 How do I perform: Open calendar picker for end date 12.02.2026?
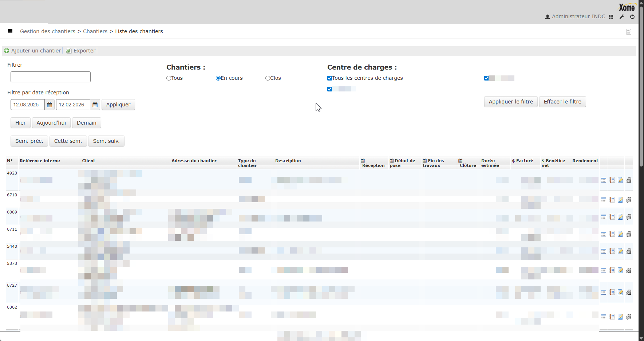coord(95,105)
